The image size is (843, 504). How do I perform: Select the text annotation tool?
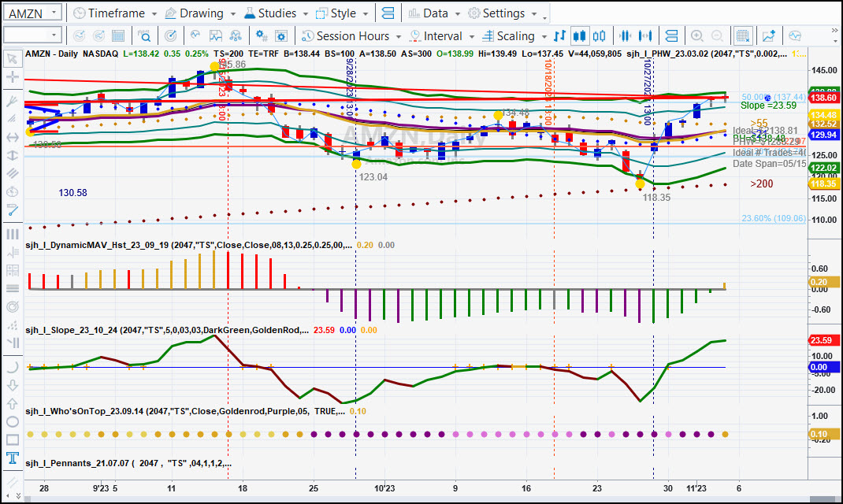click(12, 458)
